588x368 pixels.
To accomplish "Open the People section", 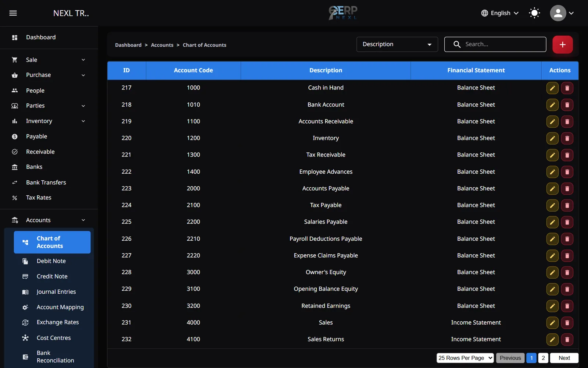I will pos(49,91).
